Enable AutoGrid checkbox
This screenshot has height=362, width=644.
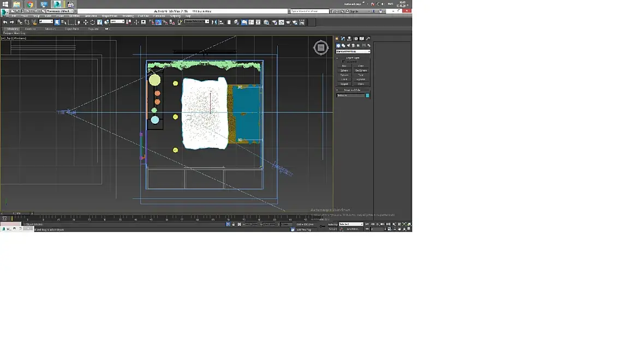(343, 62)
